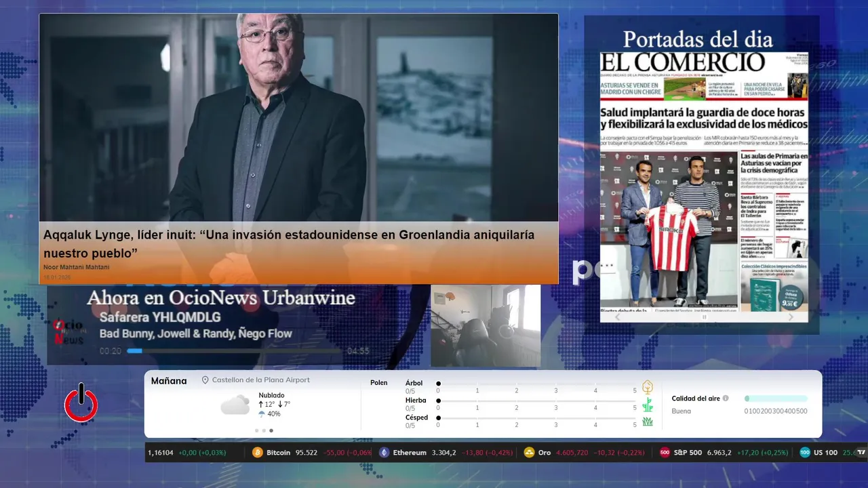Open Ethereum quote in ticker

446,453
